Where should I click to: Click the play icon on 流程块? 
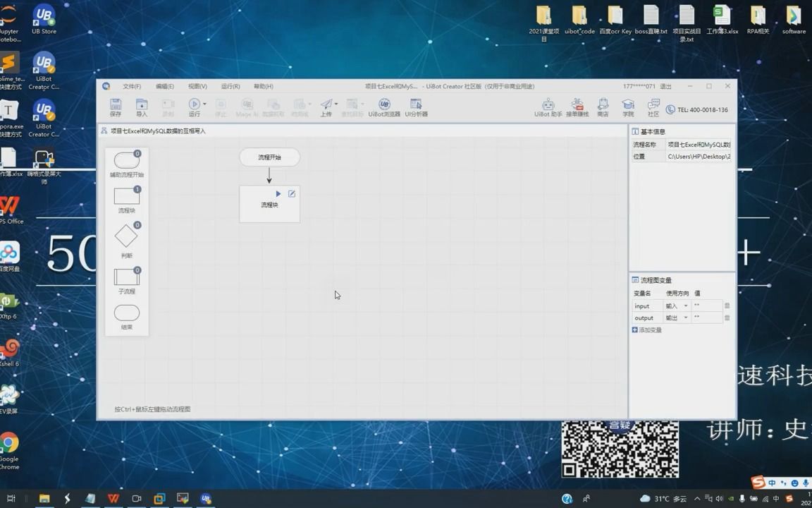coord(278,193)
